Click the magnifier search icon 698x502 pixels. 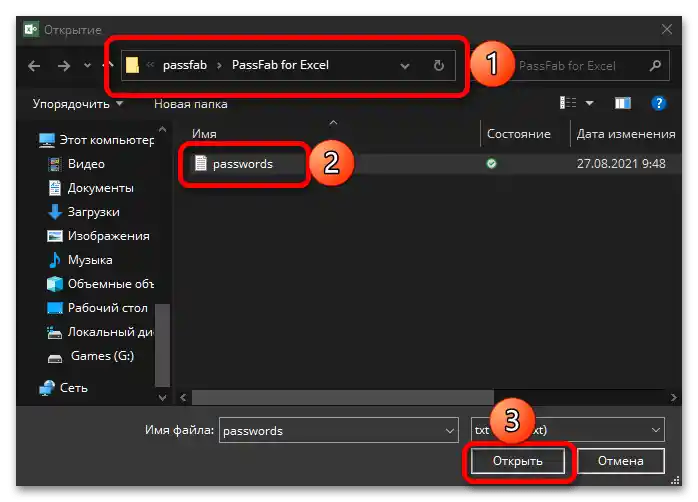click(x=655, y=66)
